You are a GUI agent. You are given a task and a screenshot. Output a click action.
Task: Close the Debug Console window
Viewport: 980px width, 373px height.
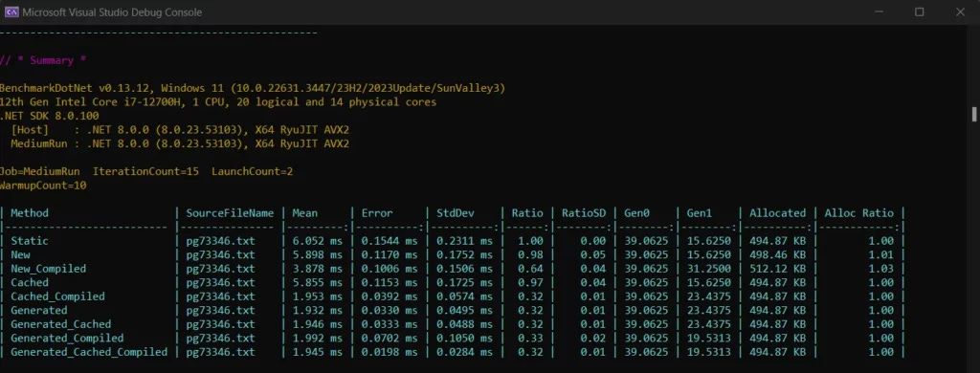coord(960,11)
